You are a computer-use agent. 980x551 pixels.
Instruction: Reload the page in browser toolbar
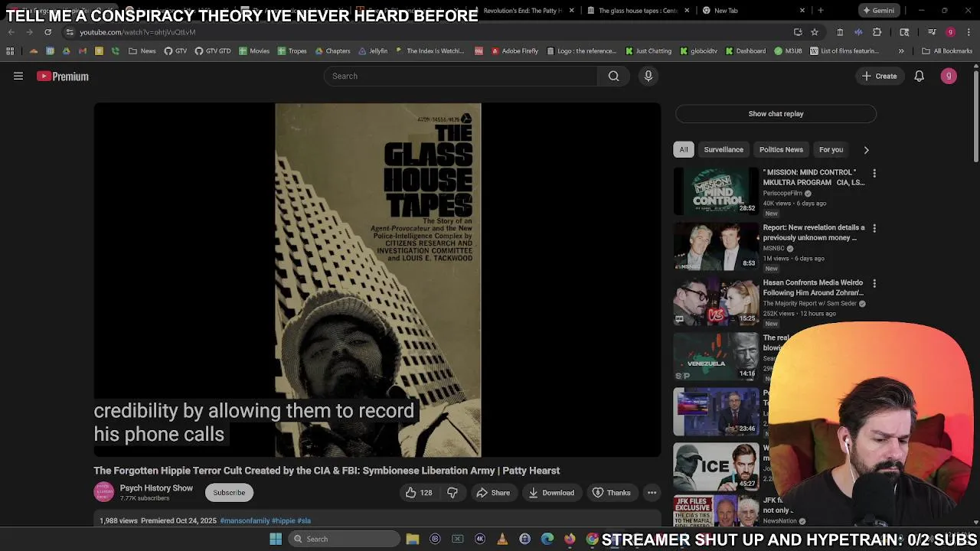click(47, 32)
